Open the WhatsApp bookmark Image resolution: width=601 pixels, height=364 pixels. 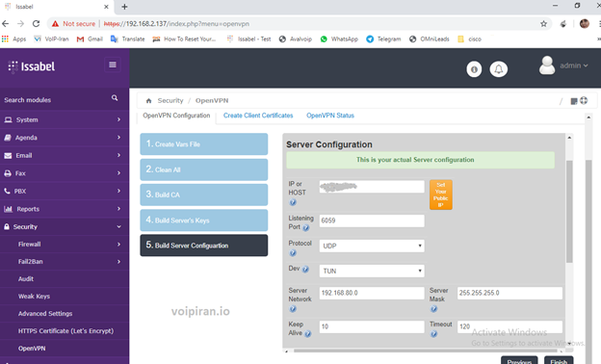(x=339, y=39)
